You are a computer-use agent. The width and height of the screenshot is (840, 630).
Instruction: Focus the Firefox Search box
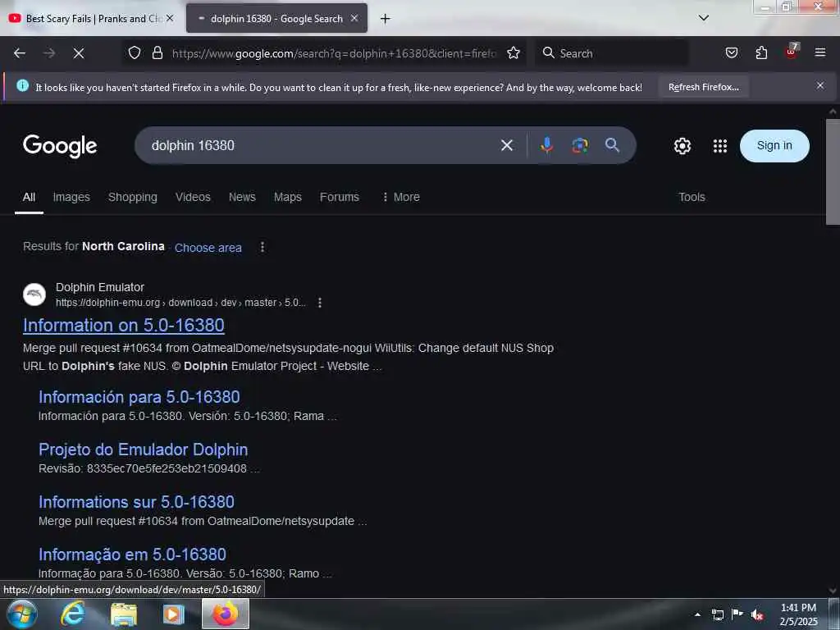613,53
